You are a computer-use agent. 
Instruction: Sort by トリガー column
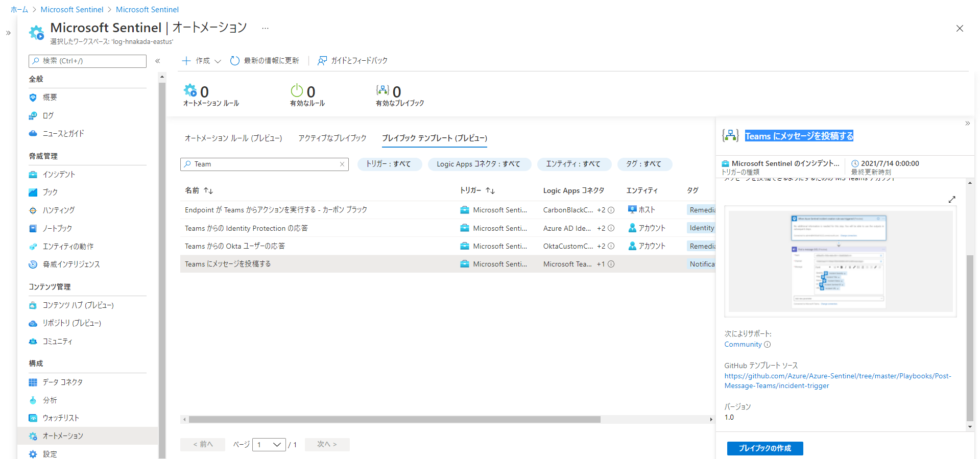coord(477,190)
